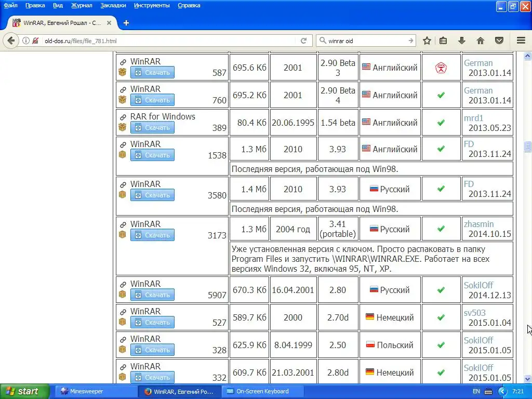
Task: Open the Windows start menu
Action: tap(24, 391)
